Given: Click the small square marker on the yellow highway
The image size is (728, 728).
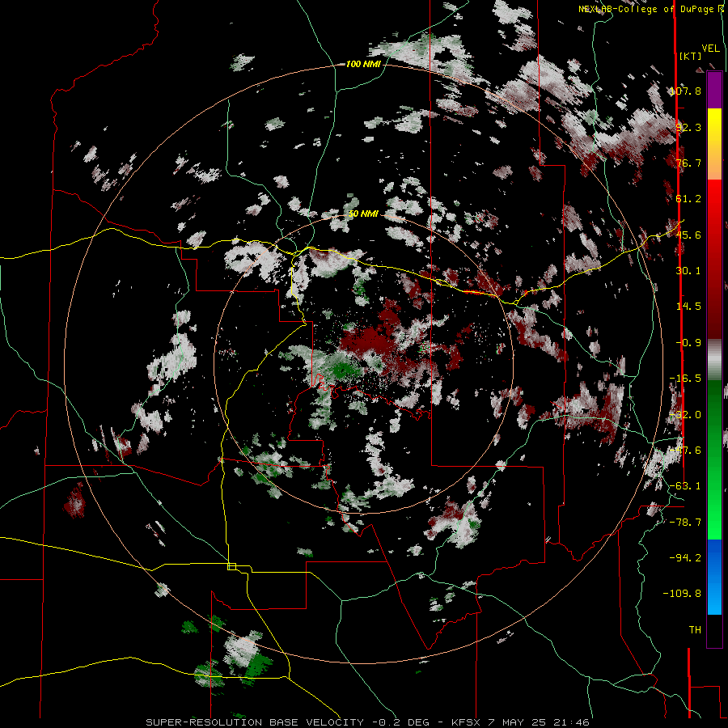Looking at the screenshot, I should [x=231, y=566].
